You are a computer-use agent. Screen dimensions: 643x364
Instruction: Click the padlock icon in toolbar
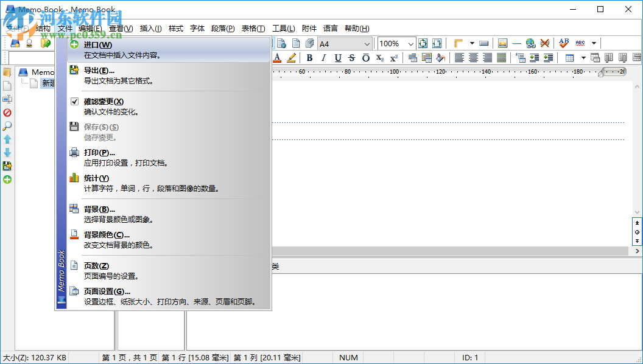click(x=29, y=43)
